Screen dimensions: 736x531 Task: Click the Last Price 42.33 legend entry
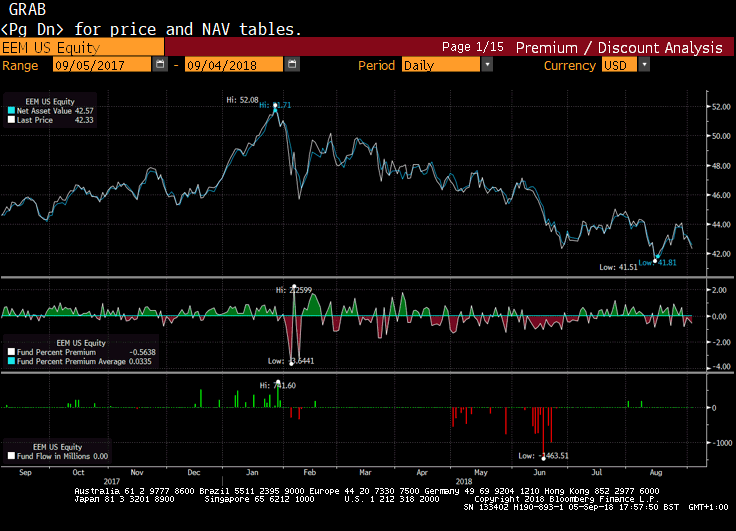coord(51,120)
